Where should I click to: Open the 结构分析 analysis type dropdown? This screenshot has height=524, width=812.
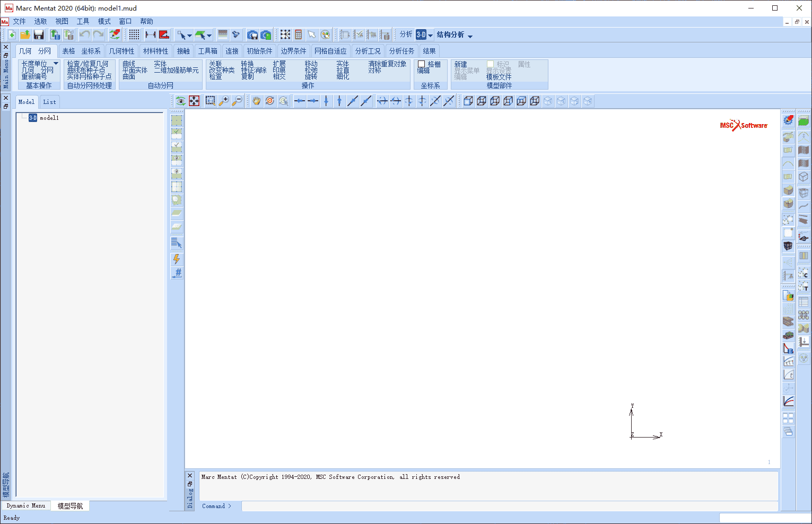[470, 36]
